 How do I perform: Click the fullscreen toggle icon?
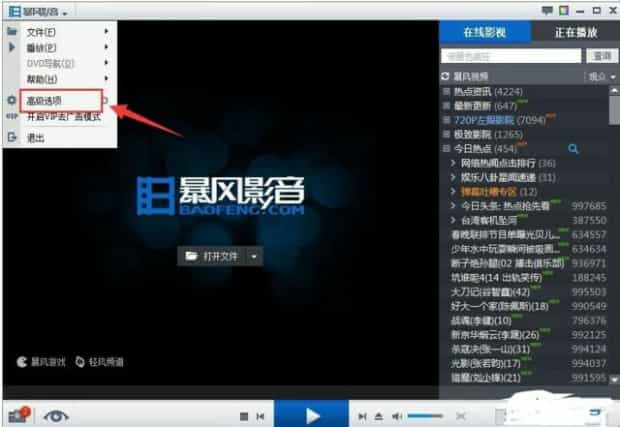461,416
